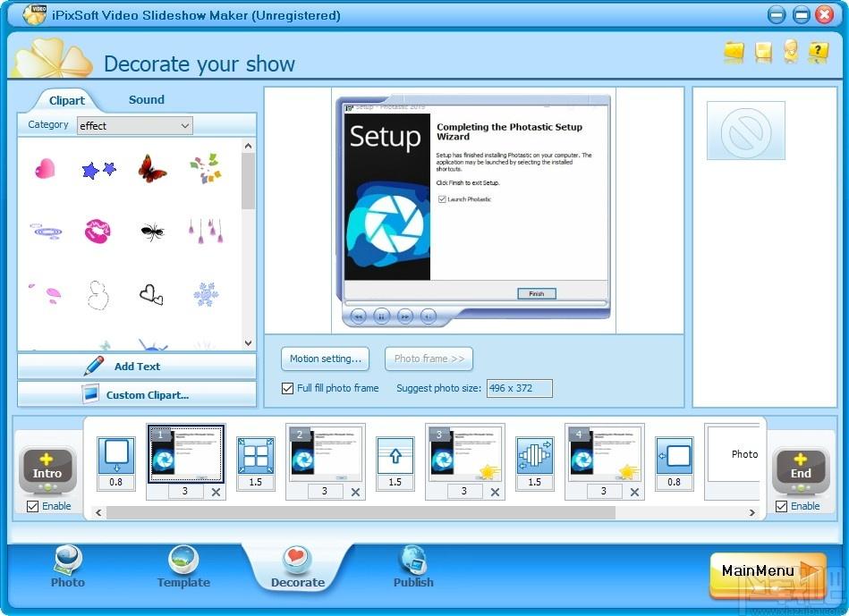Screen dimensions: 849x616
Task: Remove slide 1 with its X
Action: (216, 492)
